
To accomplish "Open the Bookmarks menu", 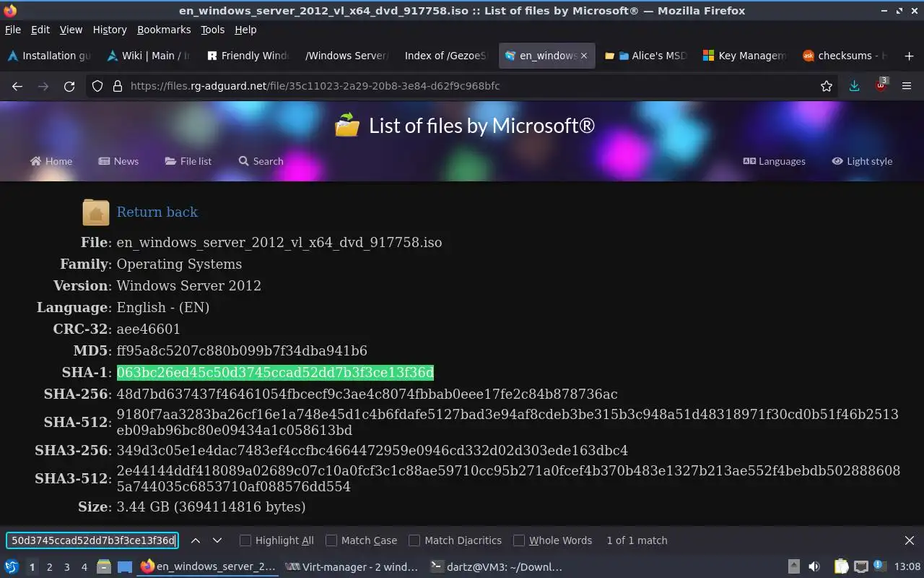I will 164,30.
